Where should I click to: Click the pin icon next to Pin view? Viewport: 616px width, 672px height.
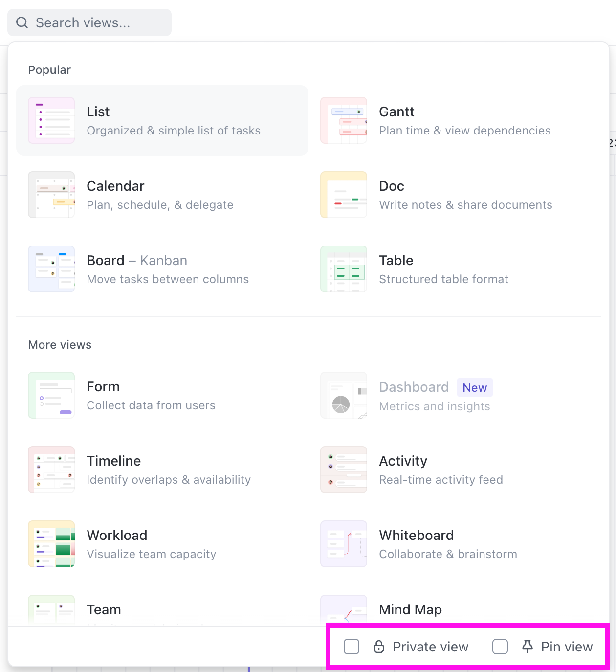pyautogui.click(x=528, y=647)
